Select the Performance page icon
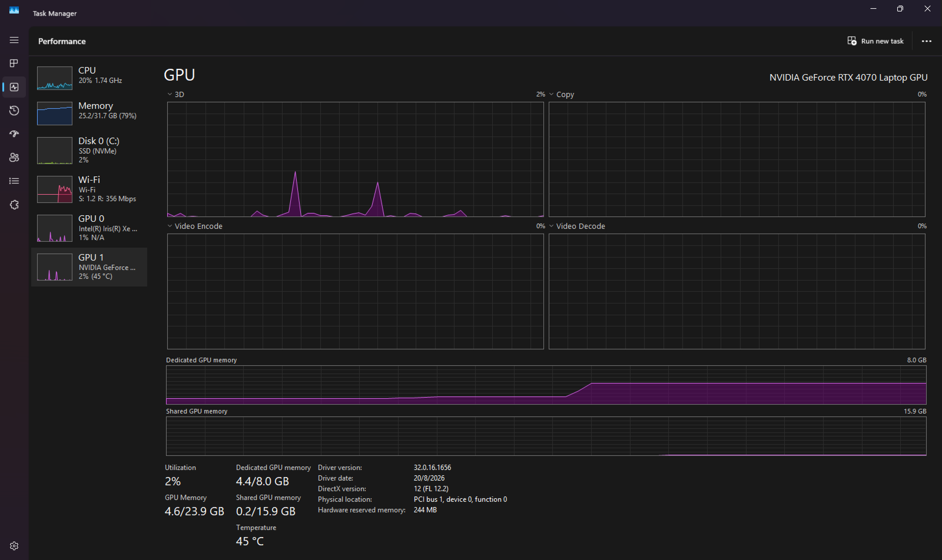942x560 pixels. tap(14, 87)
